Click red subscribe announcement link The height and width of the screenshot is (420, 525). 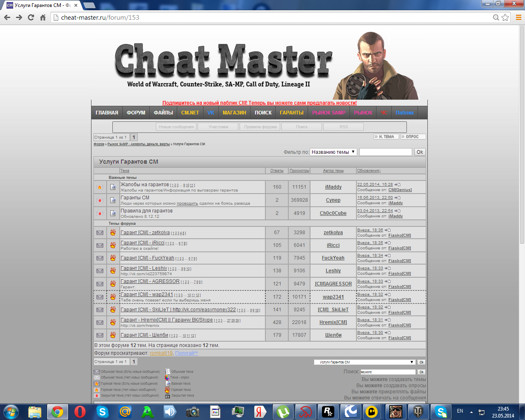pyautogui.click(x=259, y=103)
